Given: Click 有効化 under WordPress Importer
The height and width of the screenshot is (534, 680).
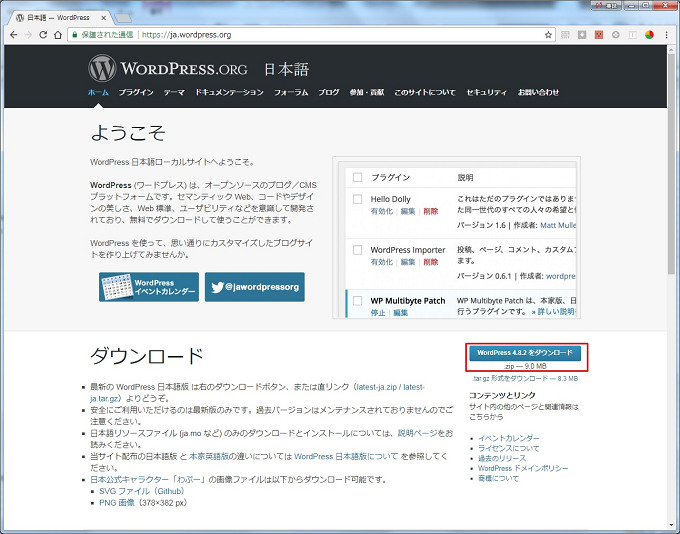Looking at the screenshot, I should [382, 262].
